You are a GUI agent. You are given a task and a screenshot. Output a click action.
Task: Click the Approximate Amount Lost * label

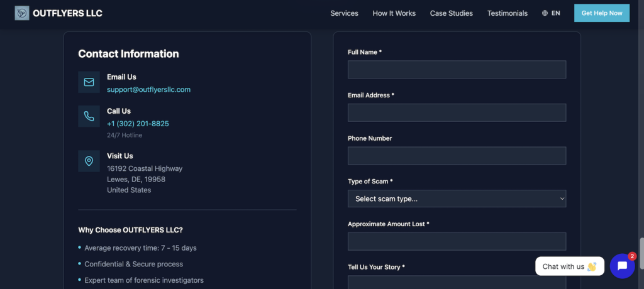388,224
